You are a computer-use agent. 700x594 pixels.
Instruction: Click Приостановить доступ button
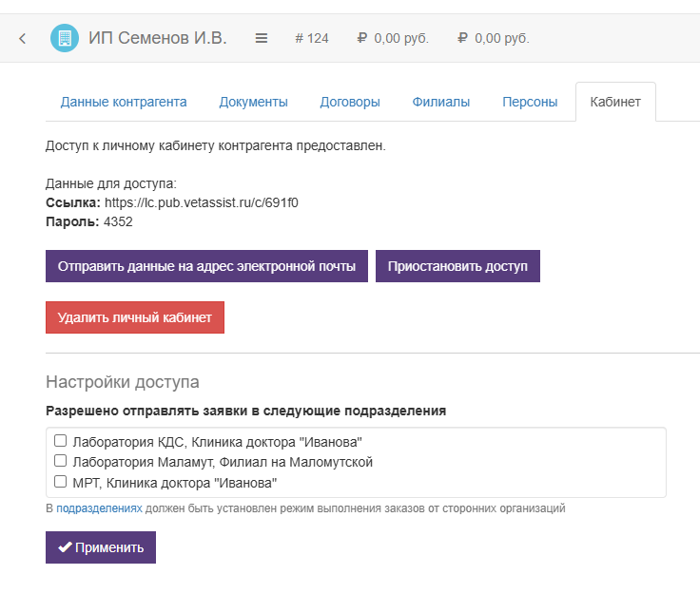pyautogui.click(x=457, y=266)
